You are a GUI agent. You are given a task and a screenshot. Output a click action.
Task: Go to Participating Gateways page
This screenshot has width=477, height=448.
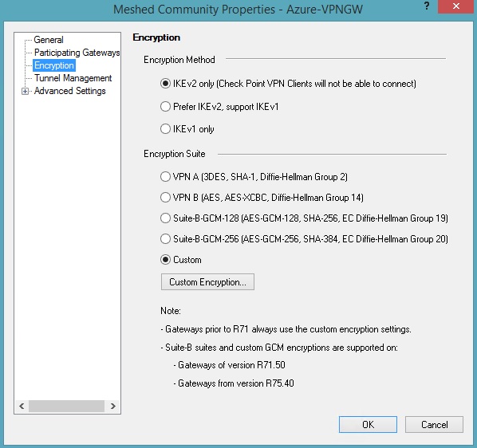click(x=77, y=53)
